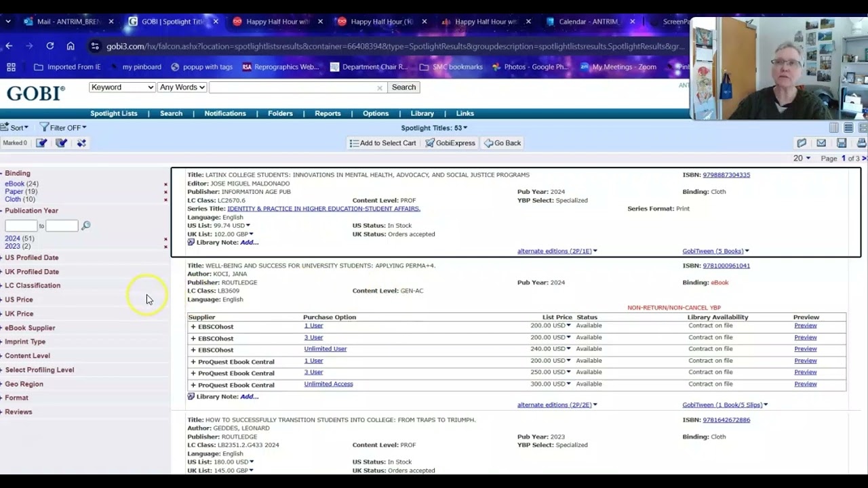Collapse the Binding facet
868x488 pixels.
tap(17, 174)
